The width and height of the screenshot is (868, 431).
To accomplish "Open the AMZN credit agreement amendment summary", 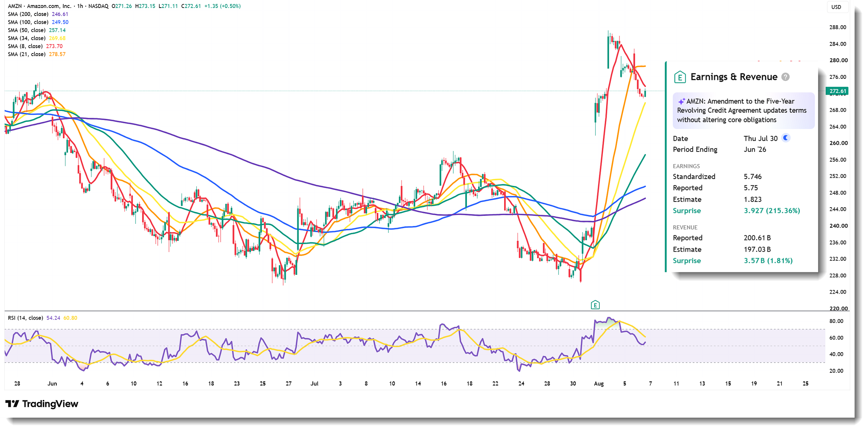I will (x=744, y=111).
